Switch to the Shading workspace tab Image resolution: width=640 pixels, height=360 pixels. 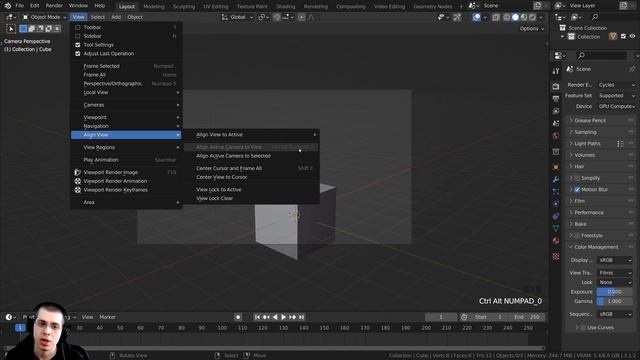coord(285,7)
